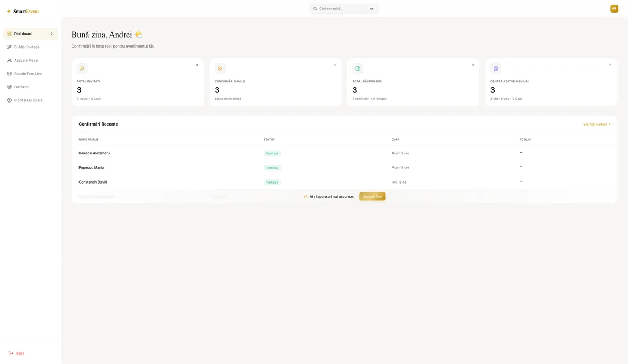Open Centralizator Meniuri card arrow
628x364 pixels.
610,65
